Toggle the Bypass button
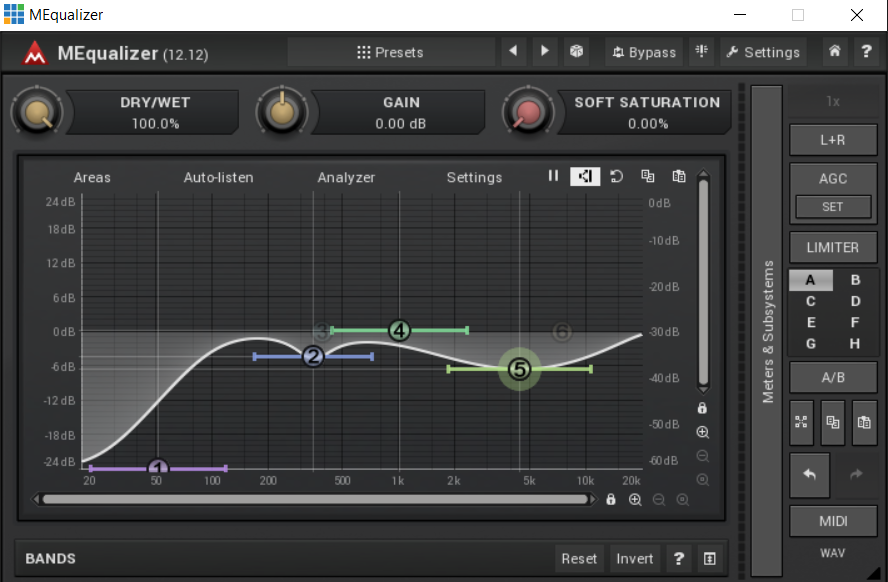The width and height of the screenshot is (888, 582). point(644,52)
